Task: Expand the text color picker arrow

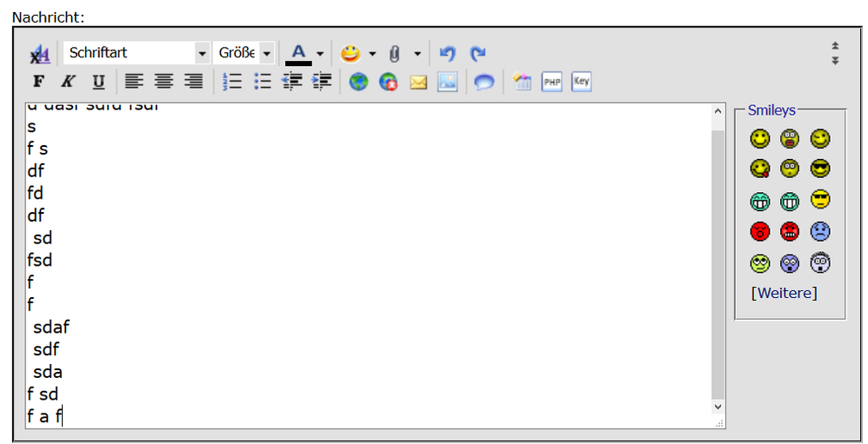Action: (x=320, y=54)
